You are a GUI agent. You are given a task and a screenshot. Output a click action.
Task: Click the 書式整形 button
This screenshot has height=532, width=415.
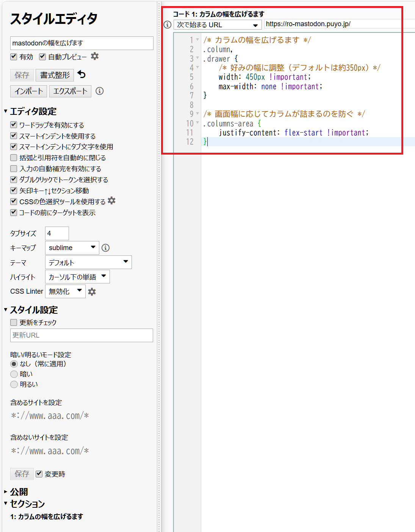[55, 75]
